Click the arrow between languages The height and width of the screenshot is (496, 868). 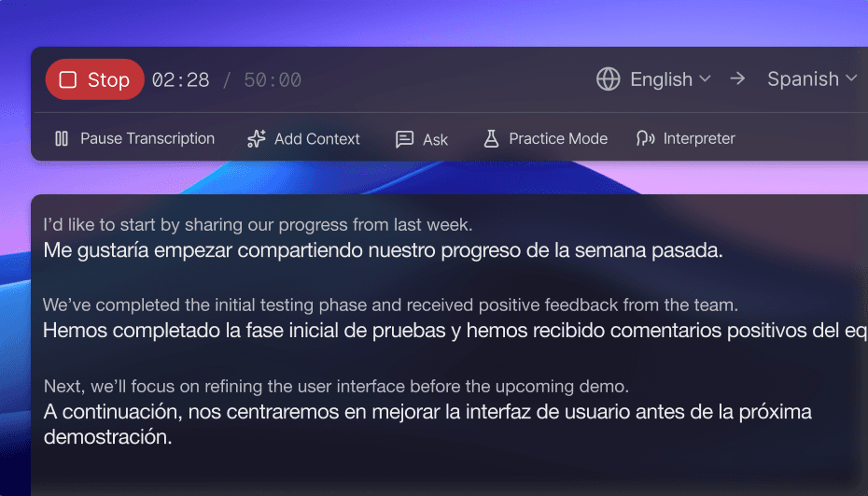737,79
